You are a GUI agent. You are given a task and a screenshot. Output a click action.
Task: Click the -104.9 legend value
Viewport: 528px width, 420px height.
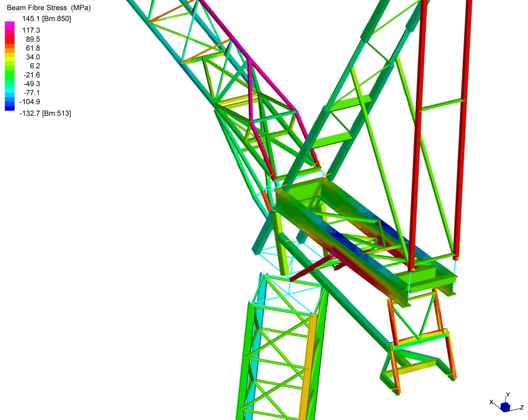(x=29, y=101)
